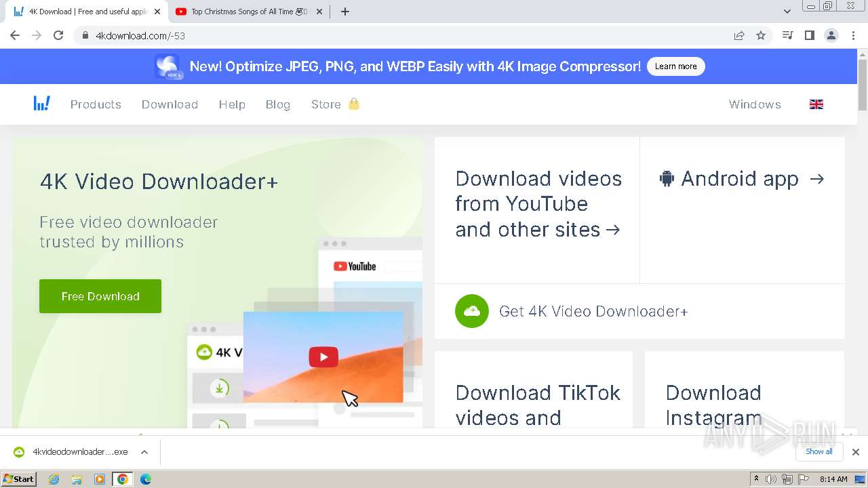Viewport: 868px width, 488px height.
Task: Open the Action Center flag tray icon
Action: click(803, 479)
